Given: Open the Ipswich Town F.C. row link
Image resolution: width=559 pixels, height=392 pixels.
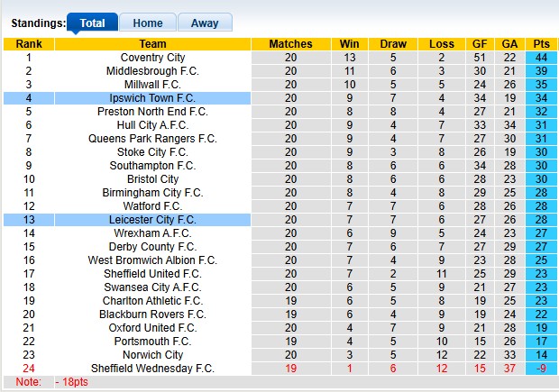Looking at the screenshot, I should [x=152, y=98].
